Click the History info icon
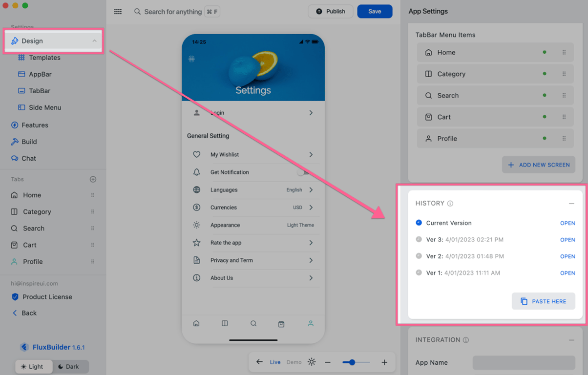This screenshot has width=588, height=375. pos(450,204)
